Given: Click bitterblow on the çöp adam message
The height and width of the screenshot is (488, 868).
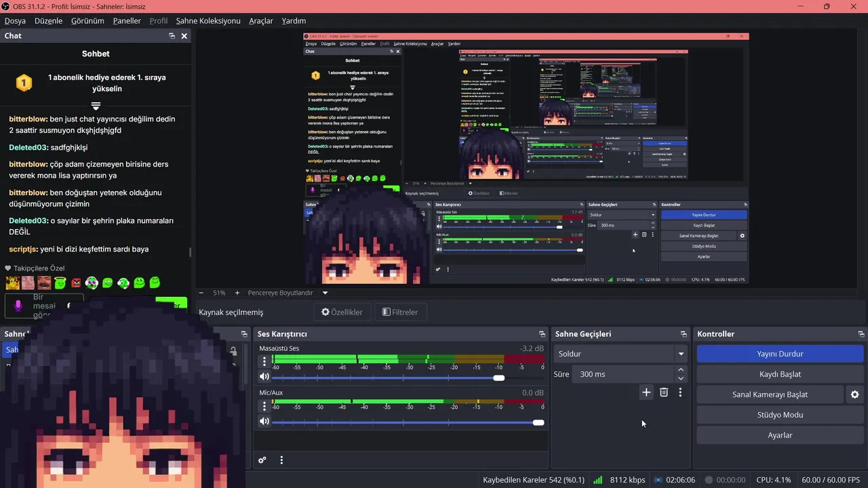Looking at the screenshot, I should 28,164.
